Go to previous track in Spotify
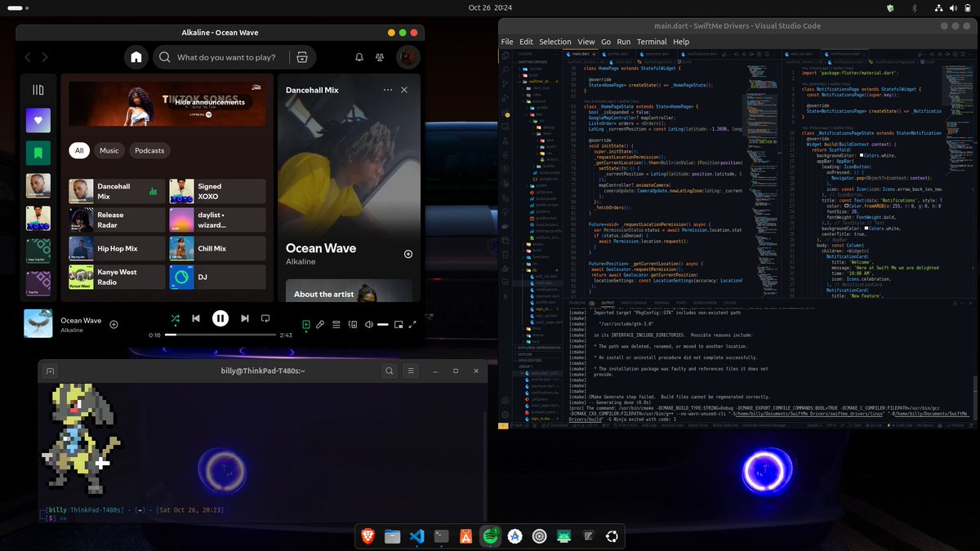 click(x=196, y=318)
